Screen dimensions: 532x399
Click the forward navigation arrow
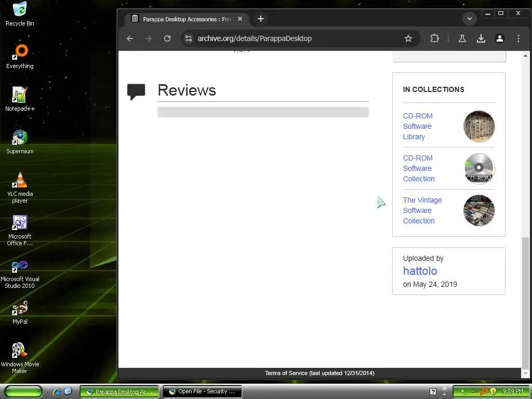click(149, 38)
